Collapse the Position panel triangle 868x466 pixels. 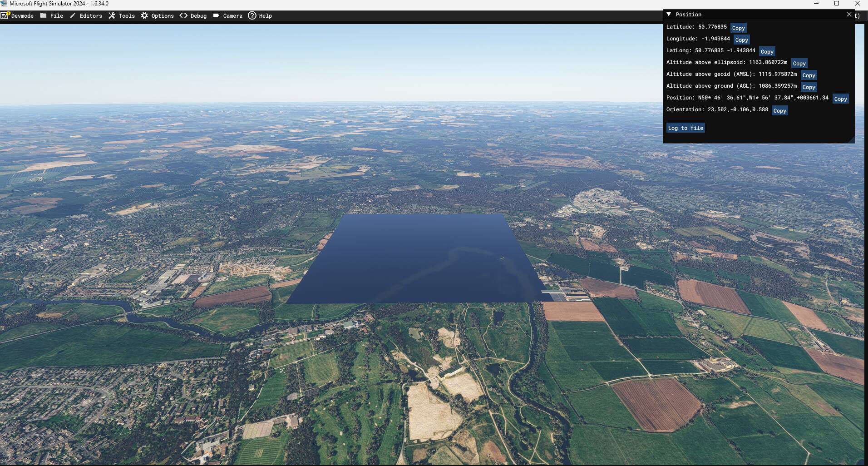click(669, 15)
